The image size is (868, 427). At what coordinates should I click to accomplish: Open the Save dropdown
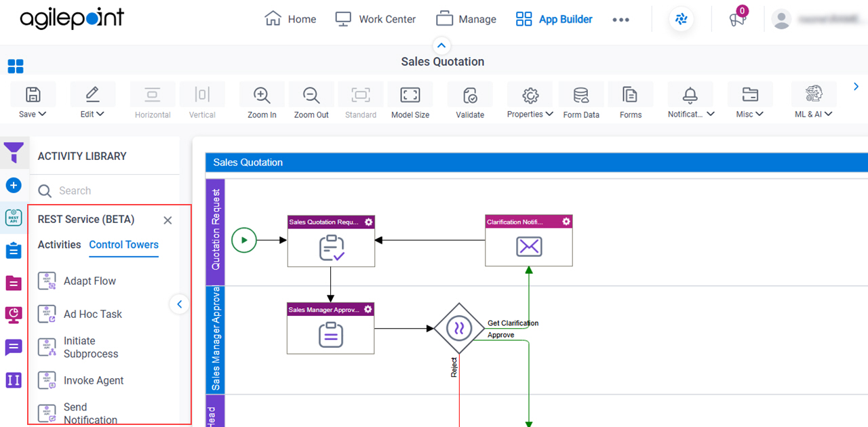(x=32, y=101)
